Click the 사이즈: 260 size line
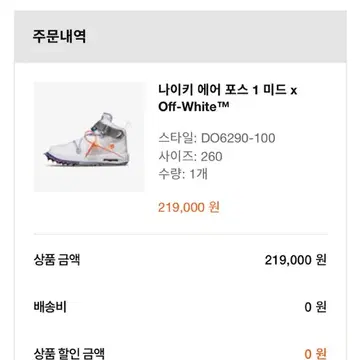 190,156
